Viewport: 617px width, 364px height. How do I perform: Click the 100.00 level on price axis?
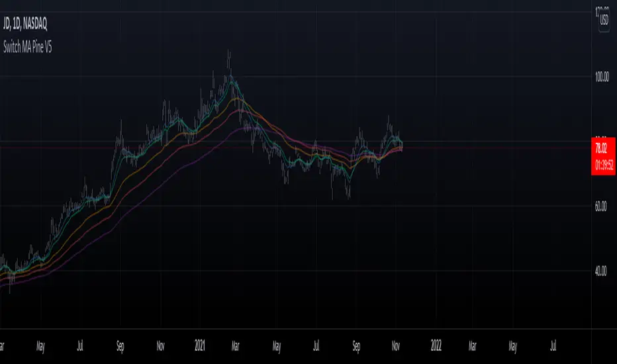coord(602,77)
